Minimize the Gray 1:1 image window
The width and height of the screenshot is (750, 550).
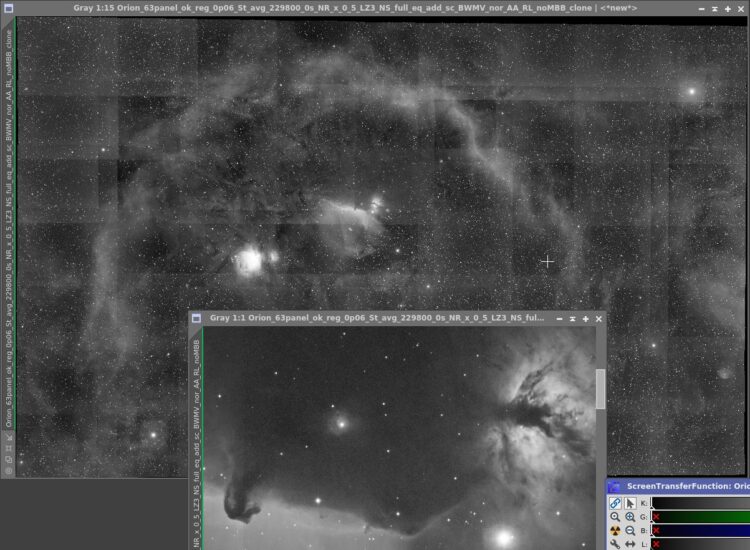click(559, 319)
